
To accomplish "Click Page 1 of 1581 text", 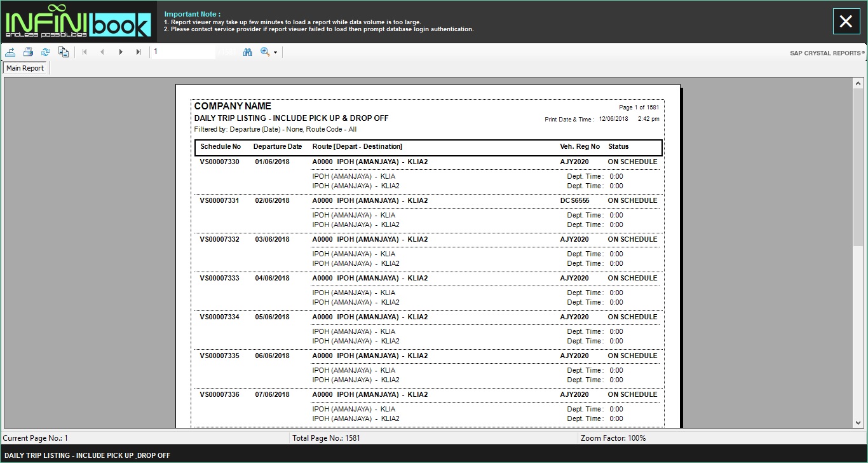I will click(x=639, y=107).
